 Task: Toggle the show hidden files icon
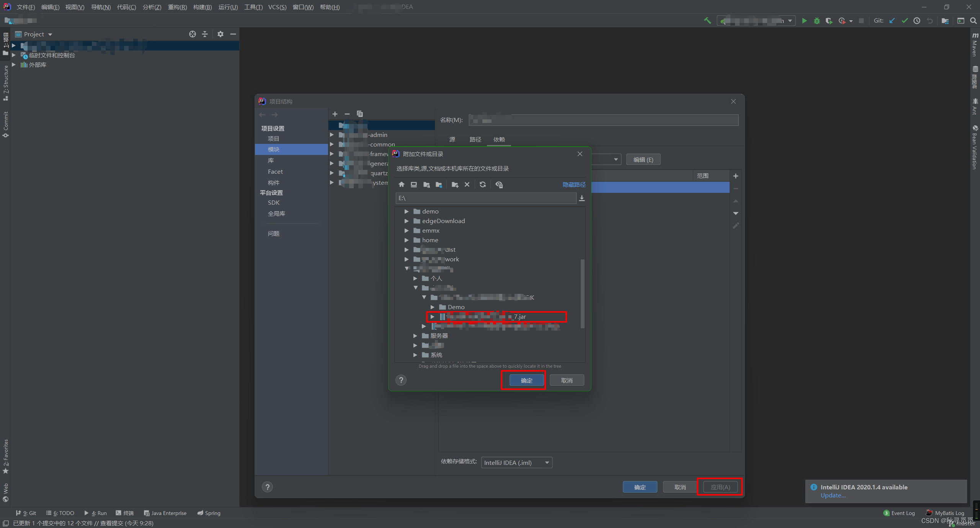pos(499,184)
